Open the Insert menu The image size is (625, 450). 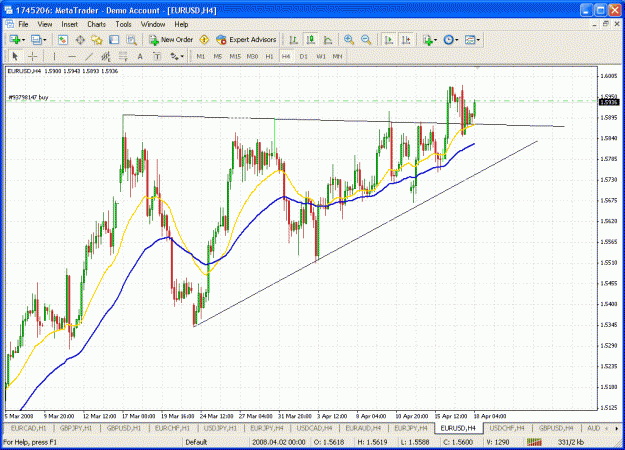coord(69,24)
